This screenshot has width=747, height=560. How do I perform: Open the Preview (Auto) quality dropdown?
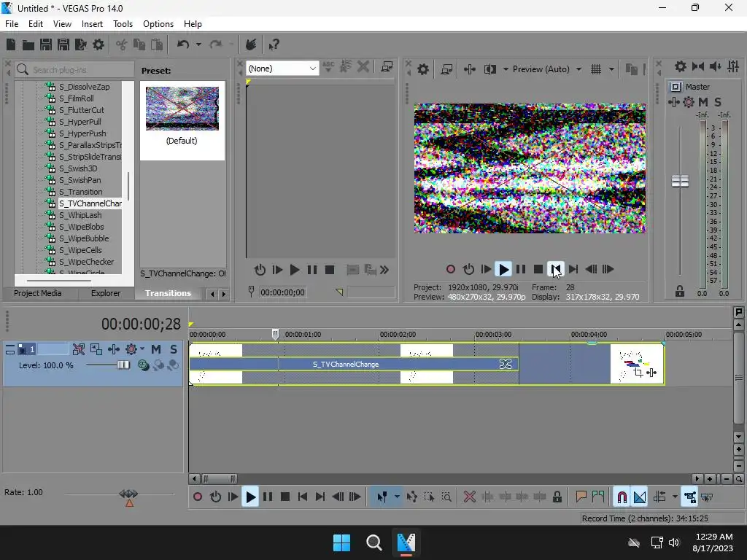[x=546, y=69]
